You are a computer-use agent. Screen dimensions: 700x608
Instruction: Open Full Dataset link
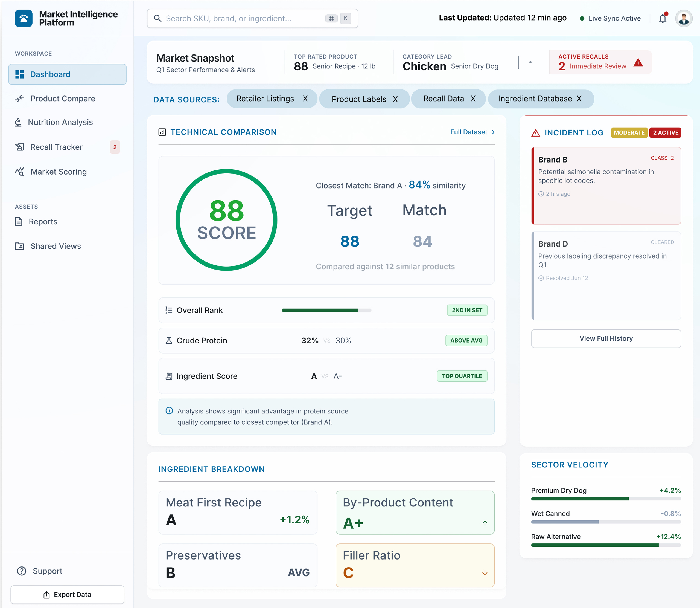tap(472, 132)
